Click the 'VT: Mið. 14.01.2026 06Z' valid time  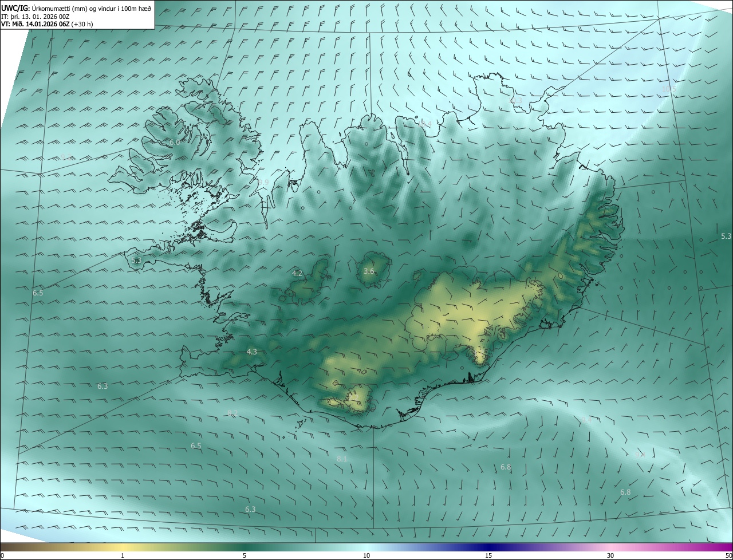coord(36,24)
